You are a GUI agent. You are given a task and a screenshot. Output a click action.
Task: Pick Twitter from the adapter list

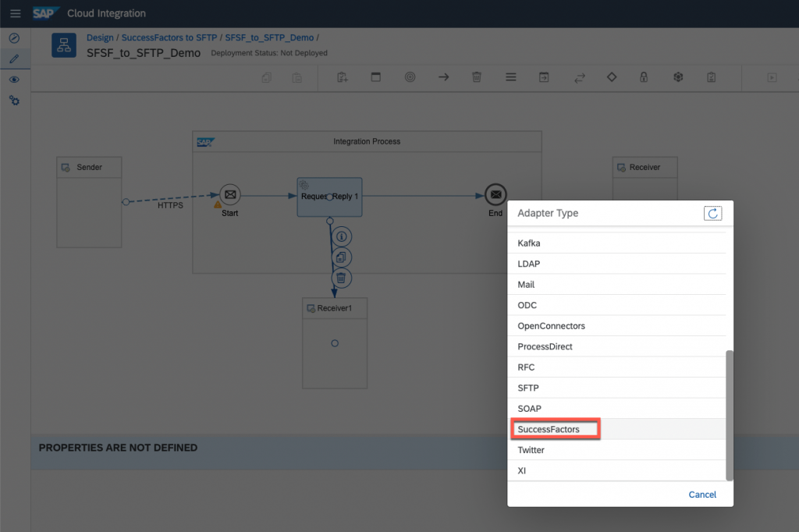616,450
